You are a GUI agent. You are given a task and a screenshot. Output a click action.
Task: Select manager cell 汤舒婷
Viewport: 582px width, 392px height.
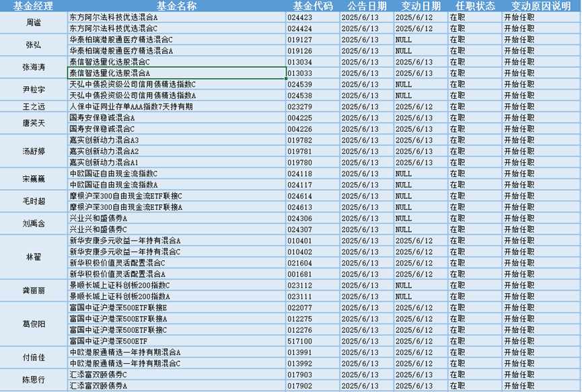coord(34,151)
